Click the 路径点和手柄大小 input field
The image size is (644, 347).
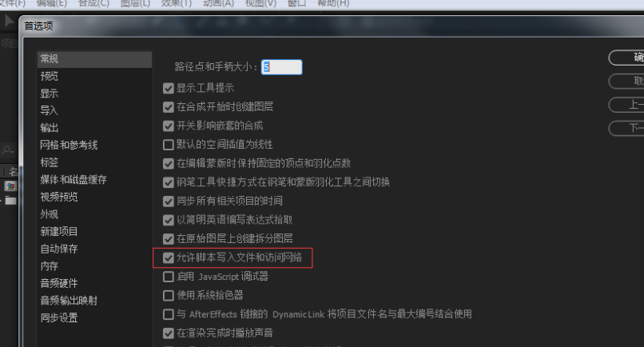pyautogui.click(x=282, y=67)
